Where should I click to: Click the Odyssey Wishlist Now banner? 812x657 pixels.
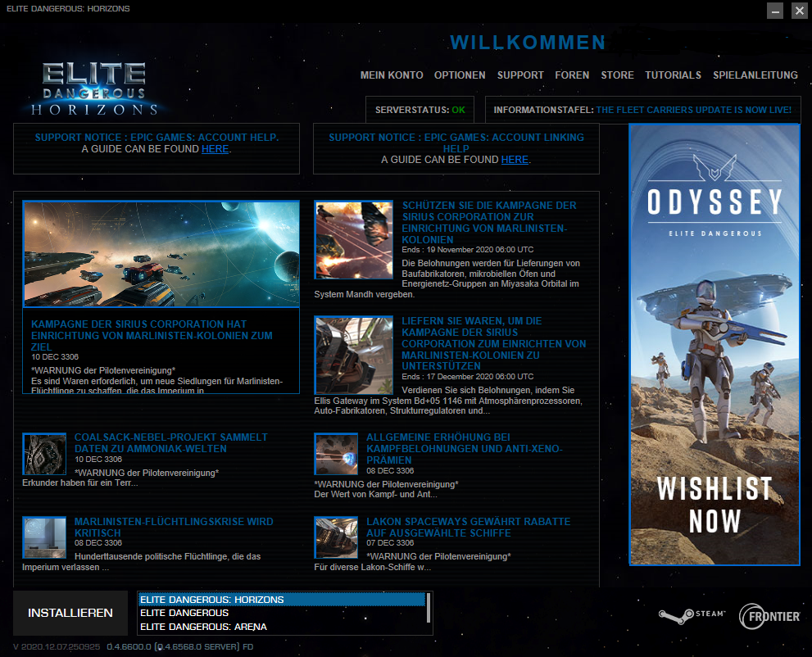(714, 345)
